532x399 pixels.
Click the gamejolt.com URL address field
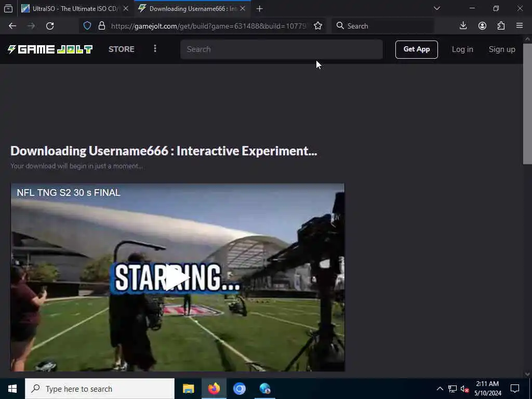coord(208,26)
